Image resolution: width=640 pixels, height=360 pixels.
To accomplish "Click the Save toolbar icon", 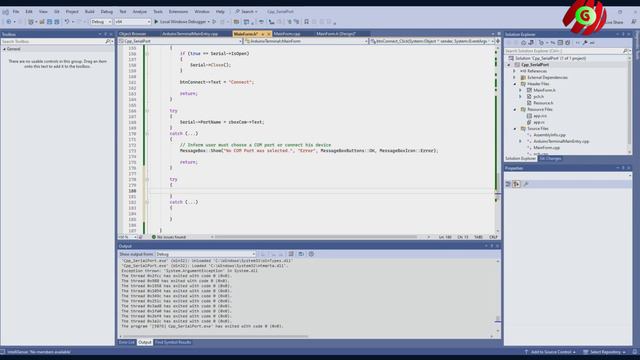I will (x=49, y=22).
